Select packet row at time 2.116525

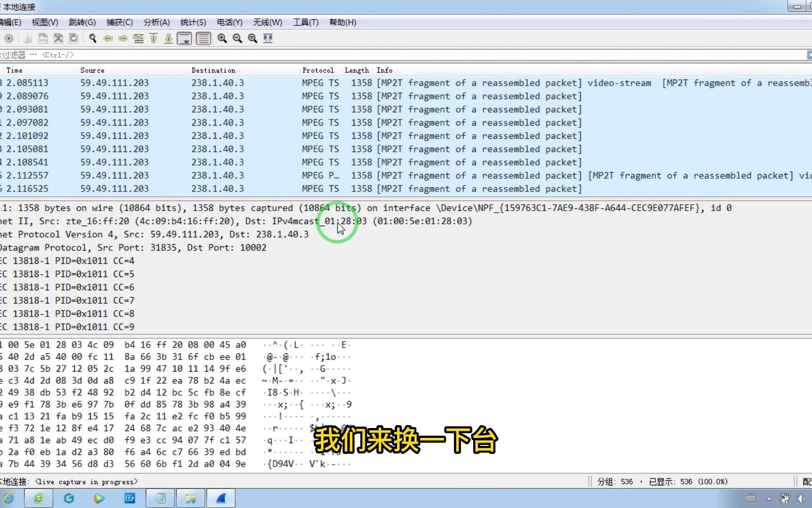click(x=406, y=188)
